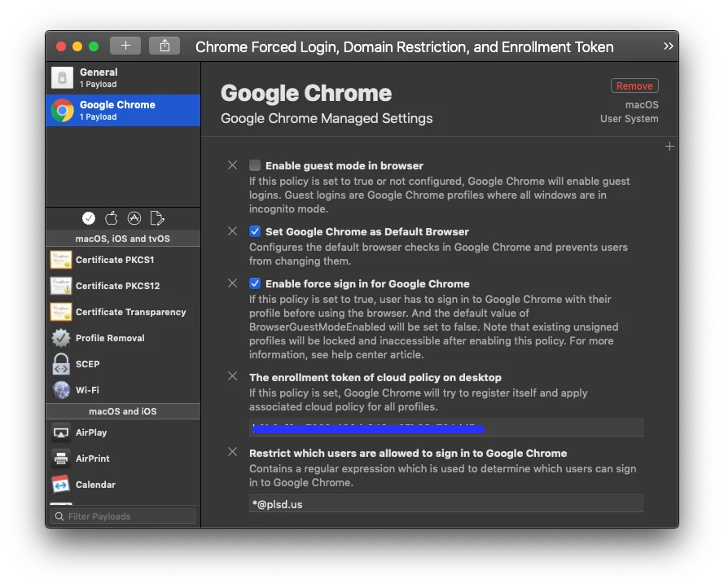Select the checkmark payload library filter
The width and height of the screenshot is (724, 588).
pos(89,218)
